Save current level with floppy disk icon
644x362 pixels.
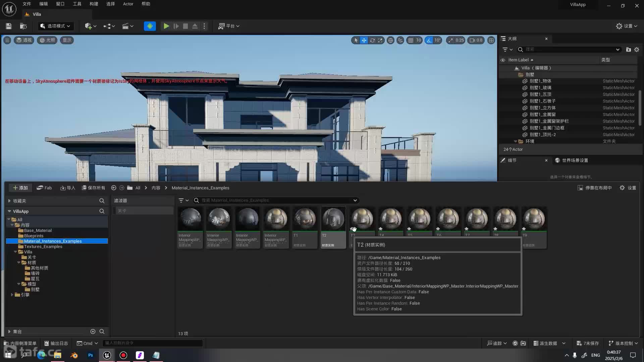9,26
